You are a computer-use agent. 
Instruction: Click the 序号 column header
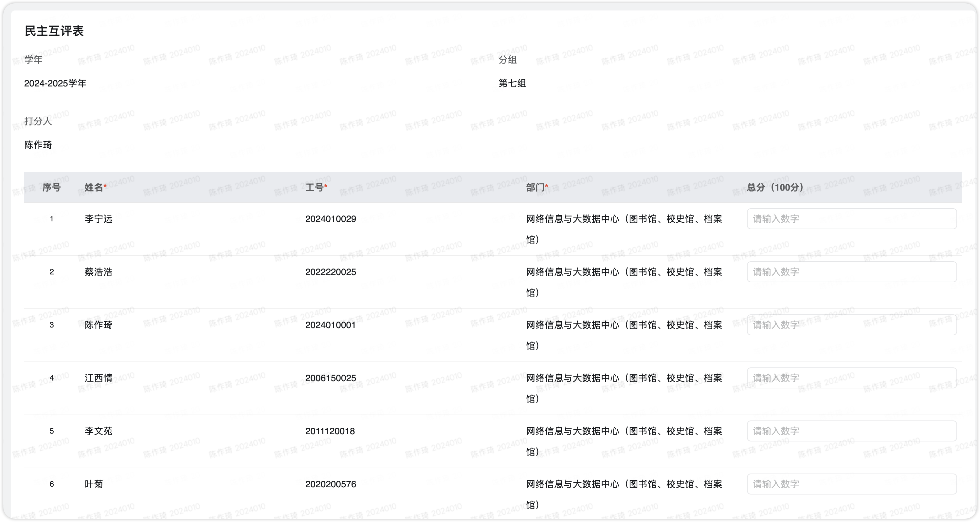point(51,187)
